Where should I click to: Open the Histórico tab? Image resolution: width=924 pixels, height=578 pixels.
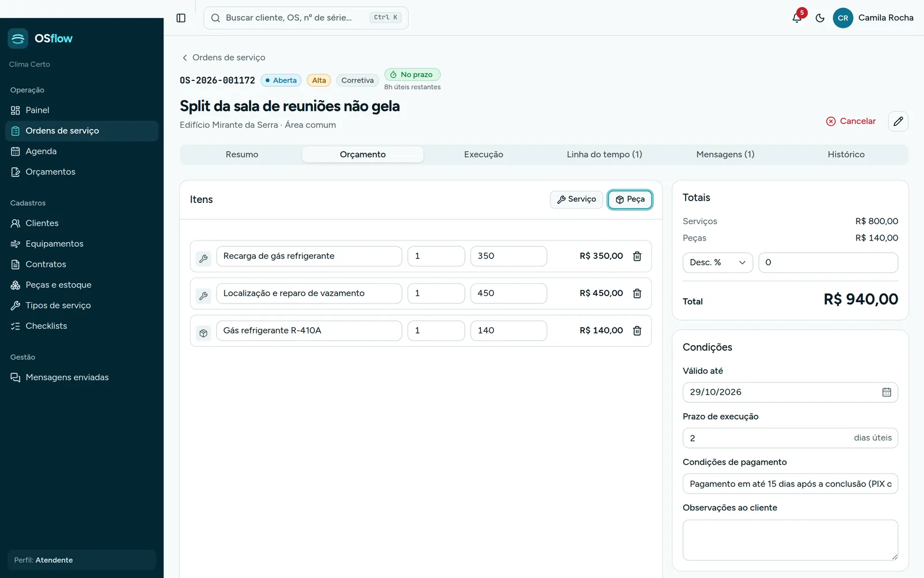point(846,154)
